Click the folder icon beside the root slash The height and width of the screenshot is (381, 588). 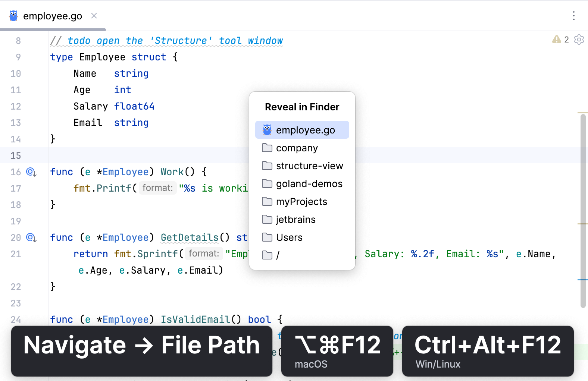(267, 255)
